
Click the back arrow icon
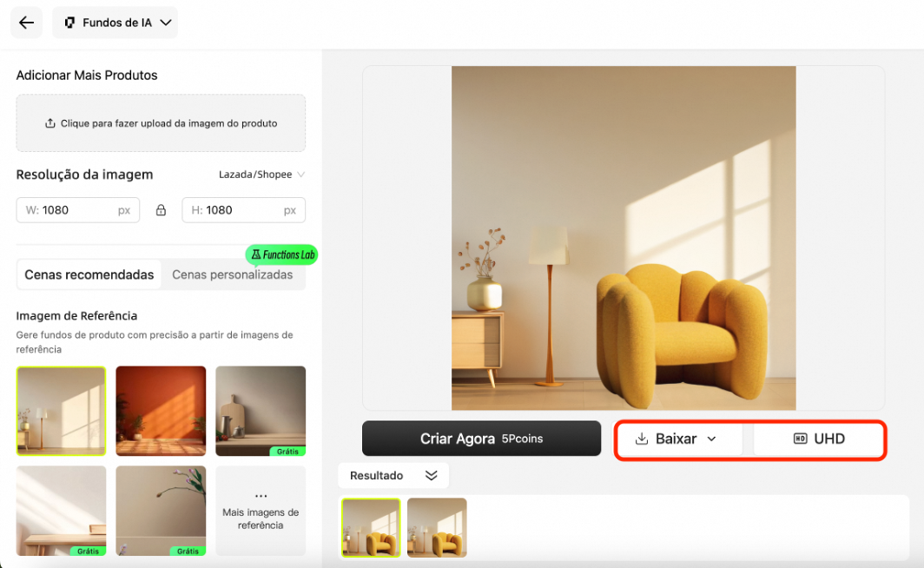pos(27,23)
